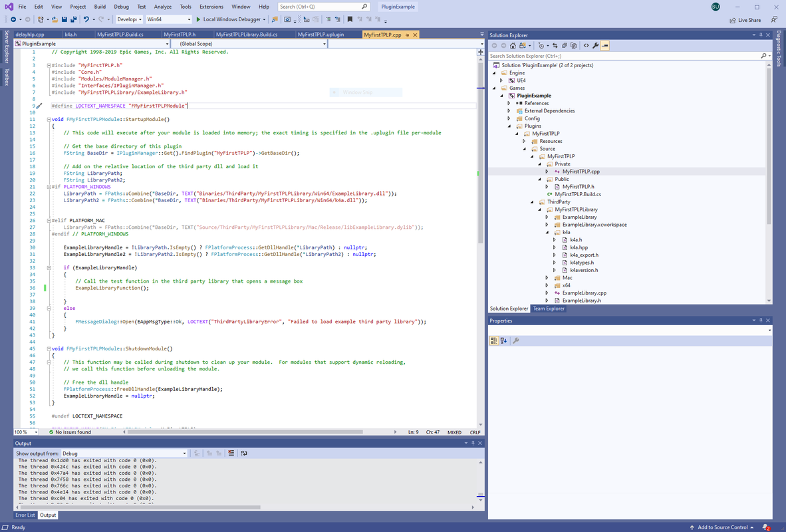Click Collapse All icon in Solution Explorer
This screenshot has width=786, height=532.
(x=565, y=46)
